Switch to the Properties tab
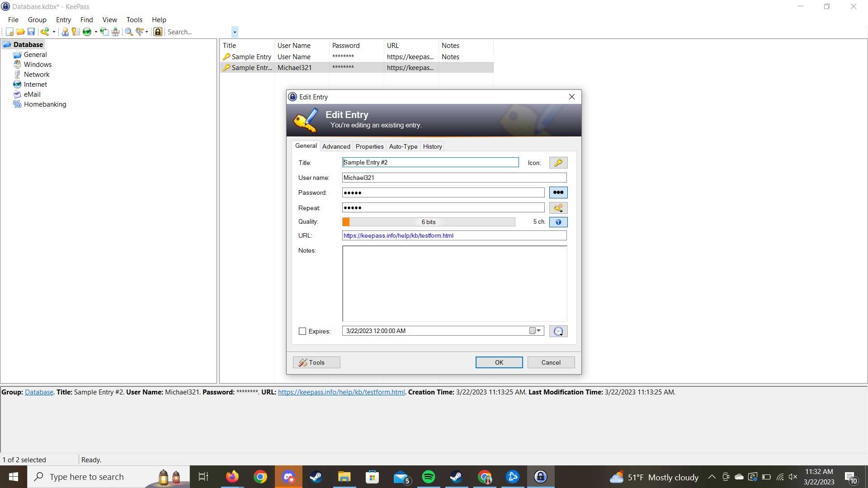 (369, 146)
